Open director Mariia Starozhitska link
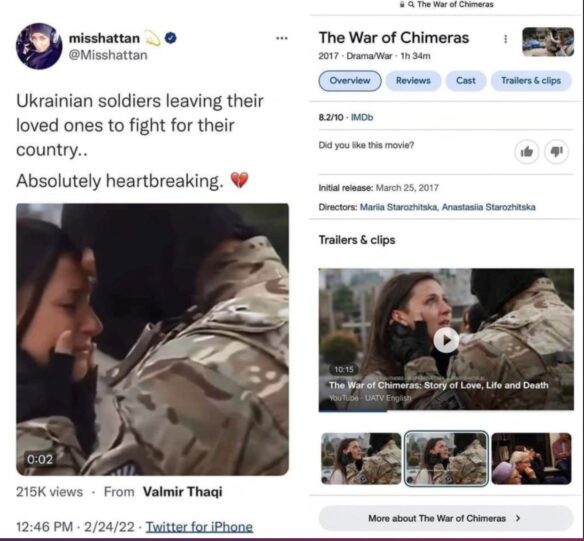 click(399, 207)
